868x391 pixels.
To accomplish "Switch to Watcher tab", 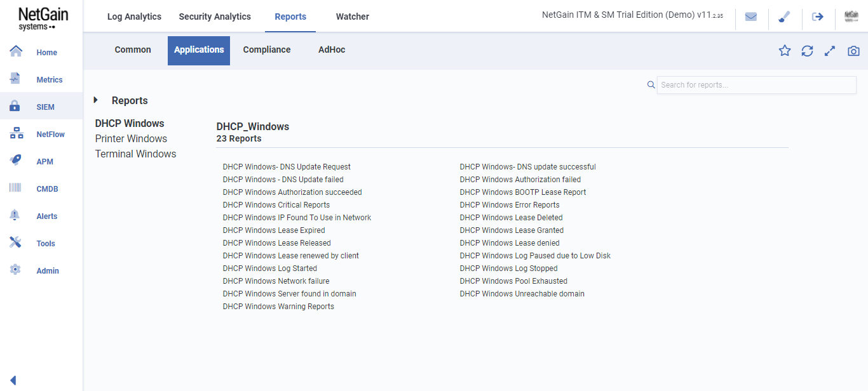I will (353, 17).
